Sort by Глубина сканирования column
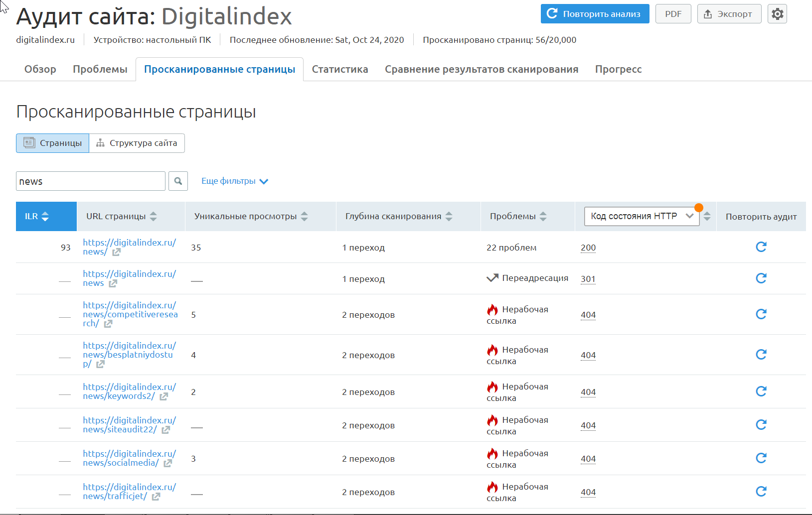 pyautogui.click(x=449, y=216)
